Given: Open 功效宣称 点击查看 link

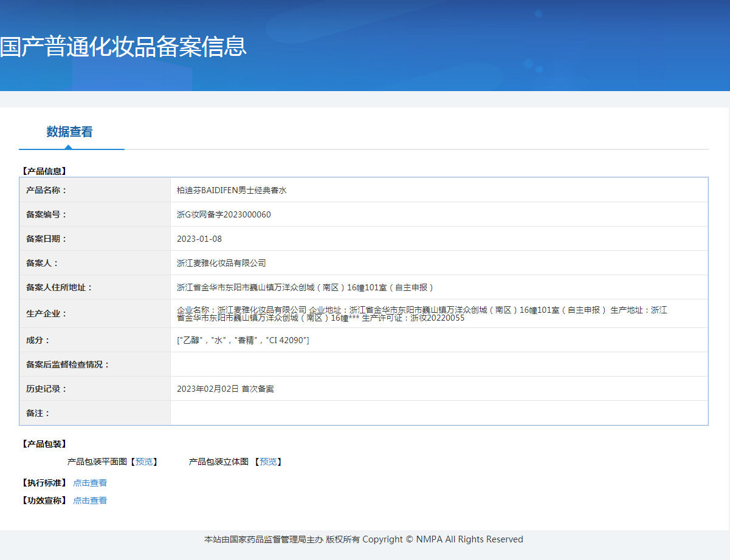Looking at the screenshot, I should pyautogui.click(x=90, y=500).
